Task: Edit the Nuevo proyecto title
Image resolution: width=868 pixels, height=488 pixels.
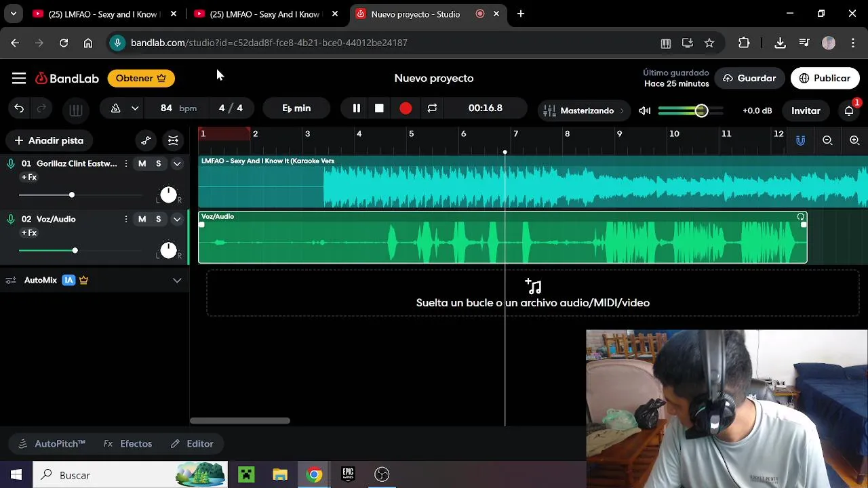Action: click(434, 79)
